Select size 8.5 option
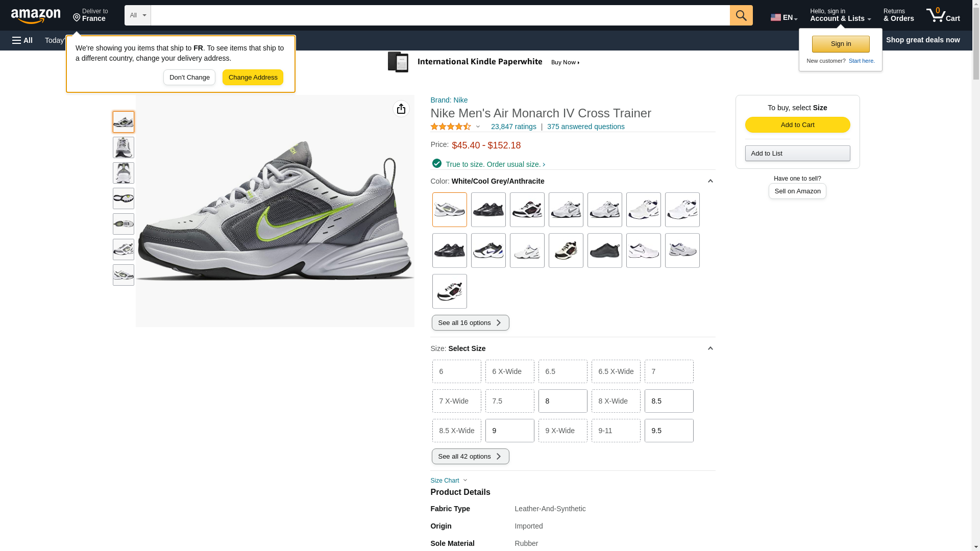980x551 pixels. pyautogui.click(x=669, y=401)
